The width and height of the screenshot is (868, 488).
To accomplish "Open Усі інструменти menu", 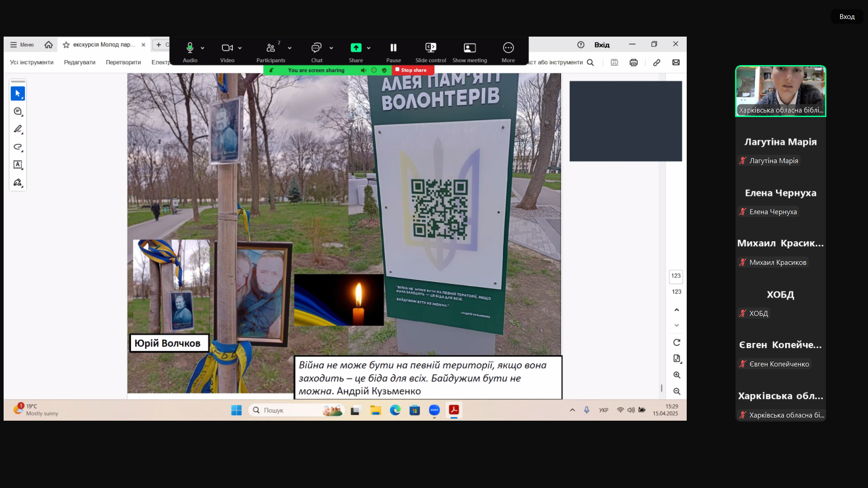I will click(x=32, y=62).
